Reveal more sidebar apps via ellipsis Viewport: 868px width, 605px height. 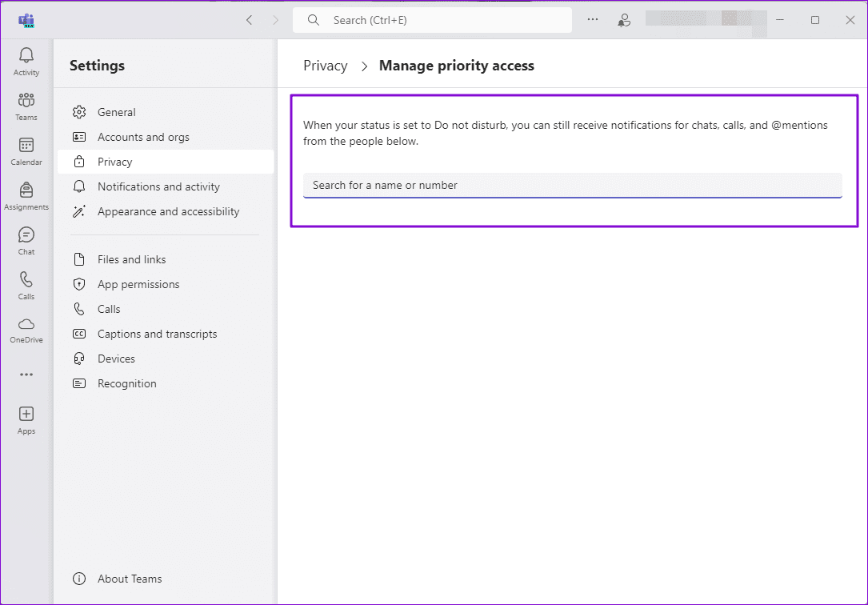coord(26,374)
